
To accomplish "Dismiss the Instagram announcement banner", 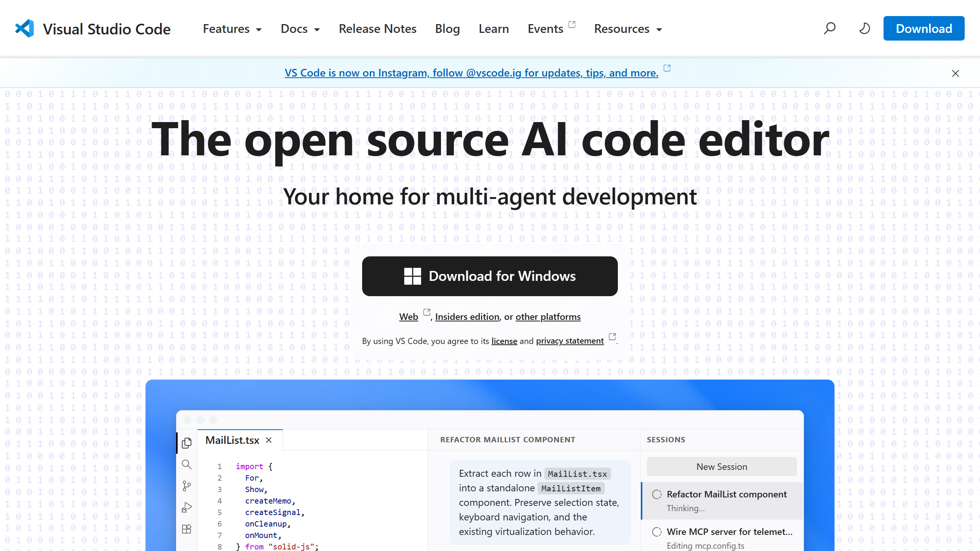I will point(955,73).
